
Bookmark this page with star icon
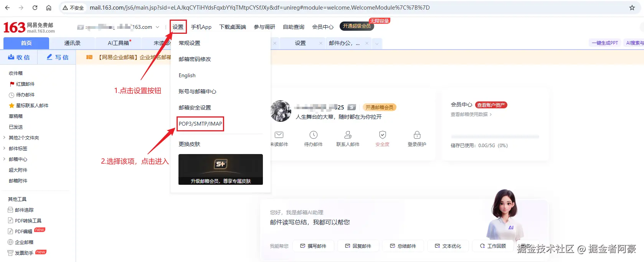632,8
